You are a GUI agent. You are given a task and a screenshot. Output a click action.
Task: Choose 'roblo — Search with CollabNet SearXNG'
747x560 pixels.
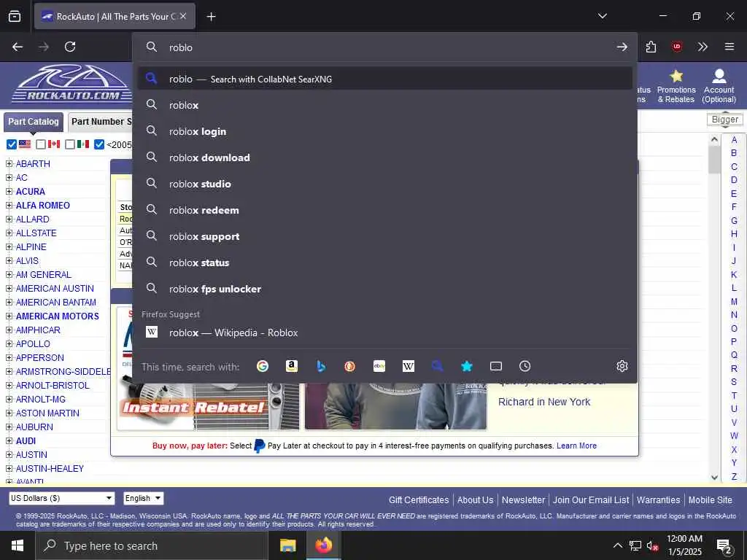[385, 79]
